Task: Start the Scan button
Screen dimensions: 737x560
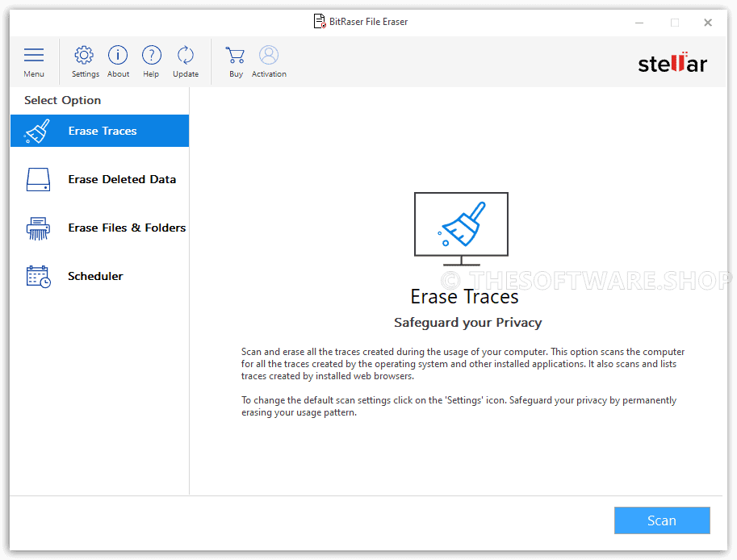Action: (662, 520)
